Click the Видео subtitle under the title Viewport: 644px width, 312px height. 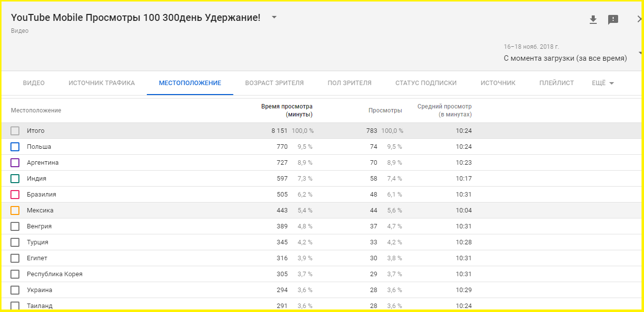pos(20,31)
